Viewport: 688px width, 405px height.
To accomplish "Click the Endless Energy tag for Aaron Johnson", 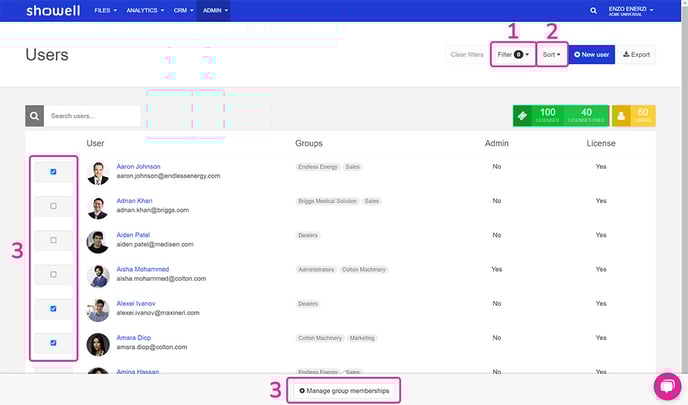I will pos(318,167).
